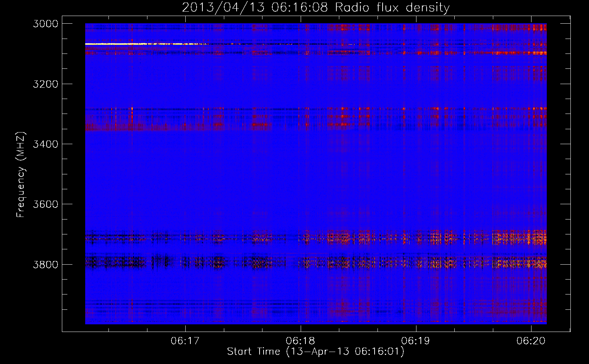Select the 3200 frequency axis label

point(46,84)
